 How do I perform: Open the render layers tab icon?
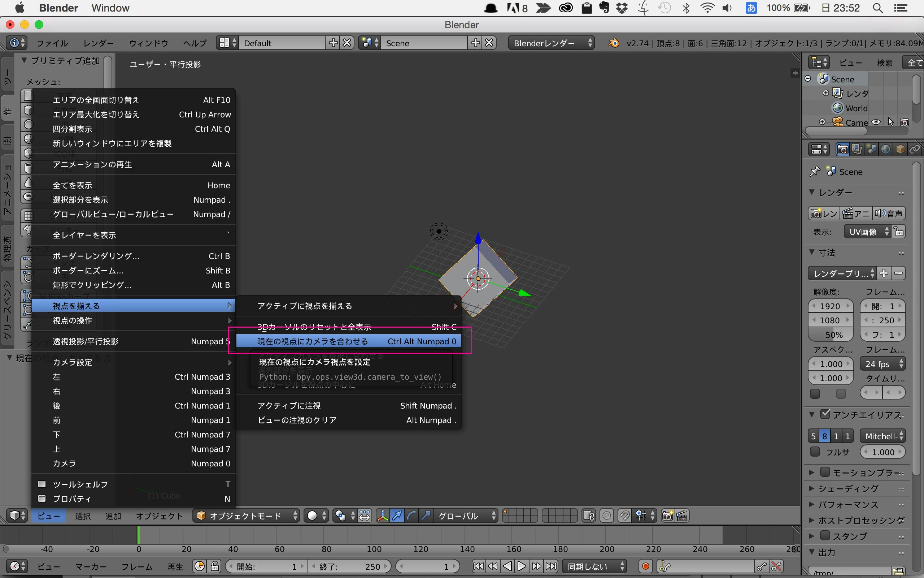click(857, 149)
